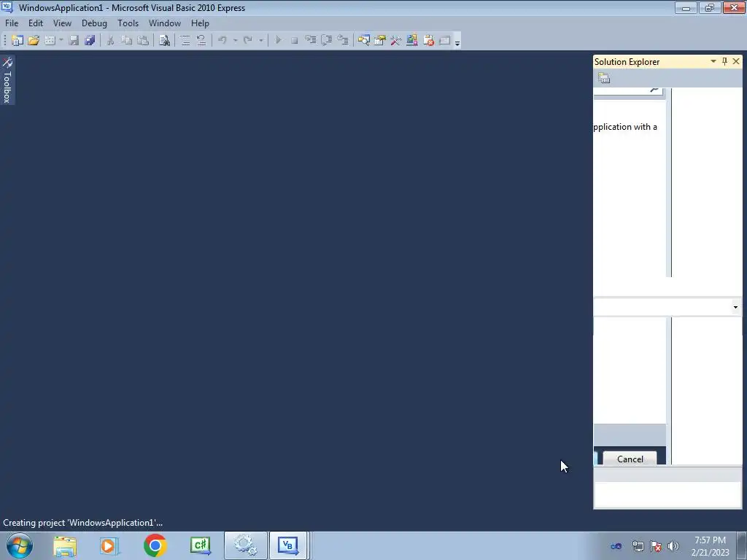Screen dimensions: 747x560
Task: Click the 'pplication with a' description text
Action: click(x=625, y=127)
